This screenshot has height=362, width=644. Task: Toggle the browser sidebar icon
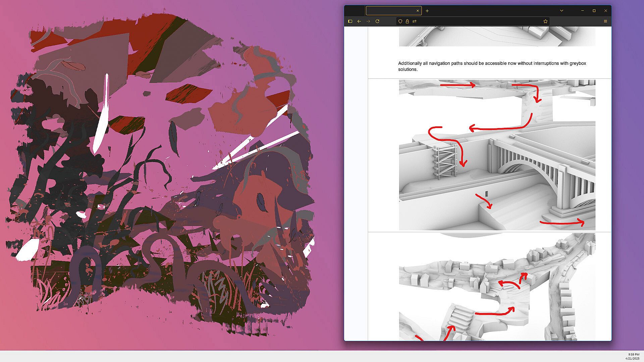click(x=350, y=21)
